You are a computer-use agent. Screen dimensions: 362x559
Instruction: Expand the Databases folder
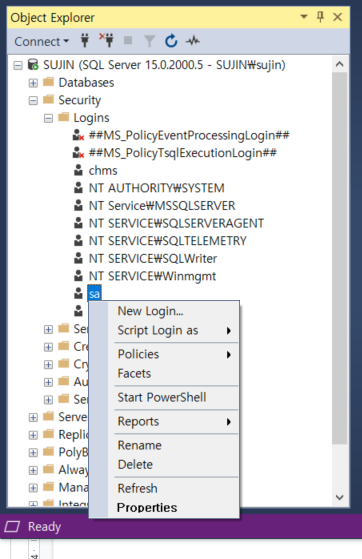coord(33,83)
